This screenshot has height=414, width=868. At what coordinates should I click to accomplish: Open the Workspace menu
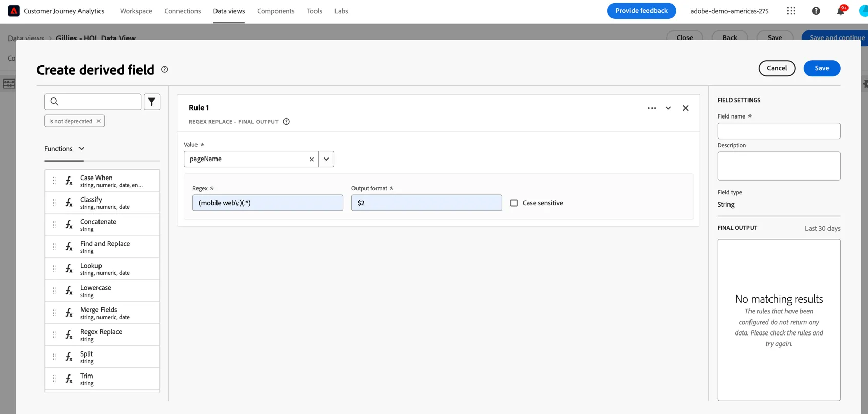click(136, 11)
